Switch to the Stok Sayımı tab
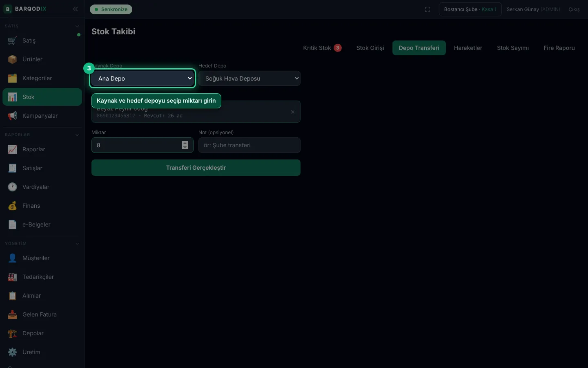The width and height of the screenshot is (588, 368). (x=513, y=48)
